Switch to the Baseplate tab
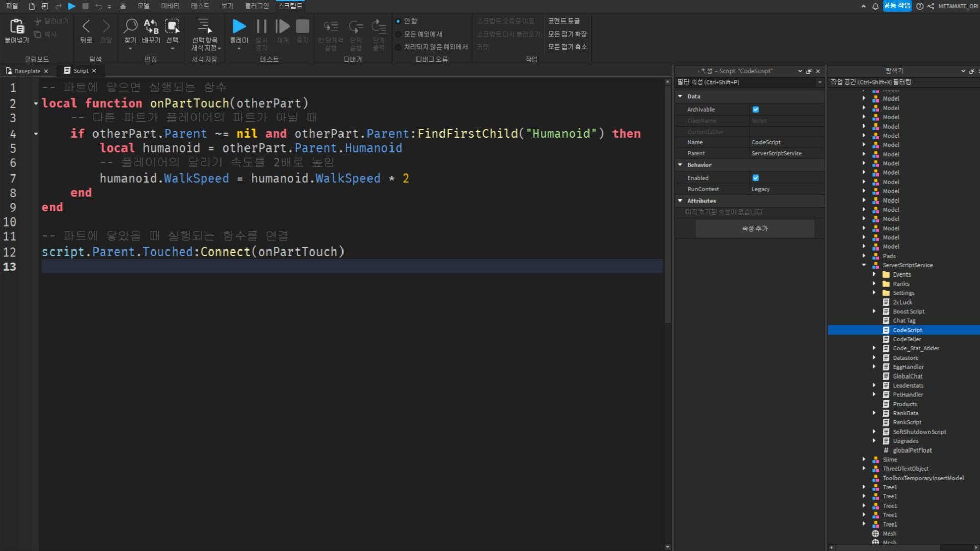 pos(27,71)
